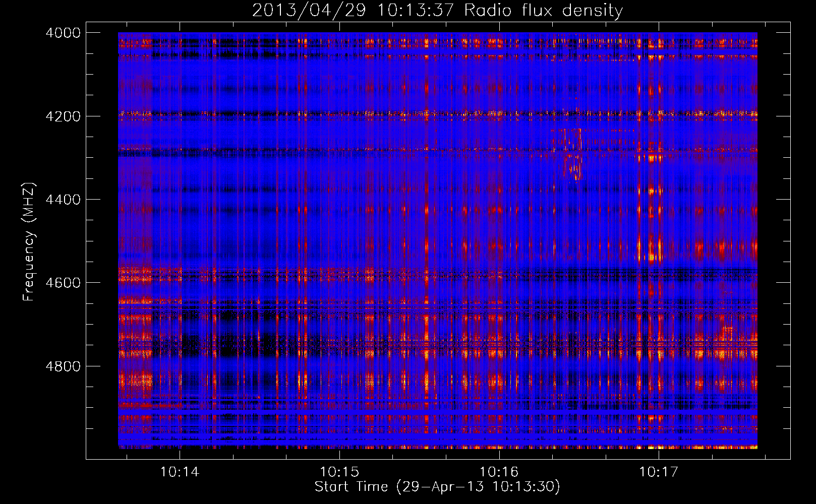Viewport: 816px width, 504px height.
Task: Select the Frequency (MHZ) y-axis label
Action: [29, 241]
